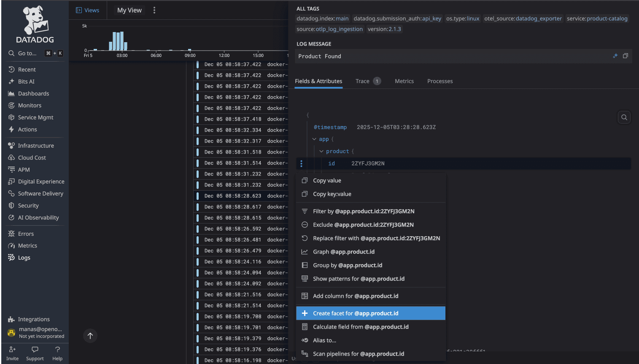Click the Views panel button

tap(87, 10)
